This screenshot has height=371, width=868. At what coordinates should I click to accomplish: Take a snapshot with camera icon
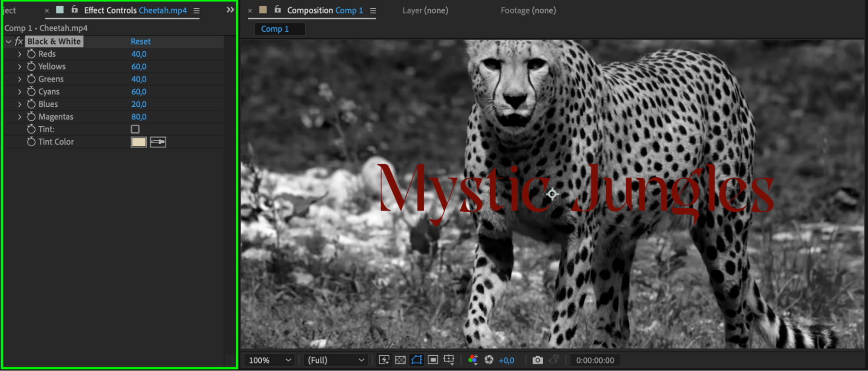coord(538,360)
